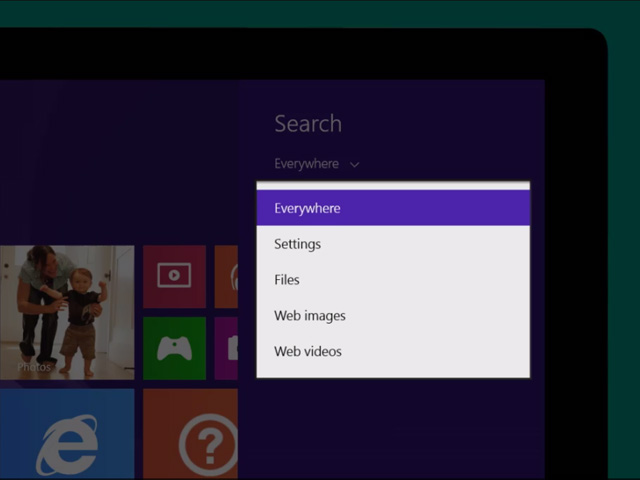Open the purple Camera tile
Screen dimensions: 640x480
click(x=226, y=348)
